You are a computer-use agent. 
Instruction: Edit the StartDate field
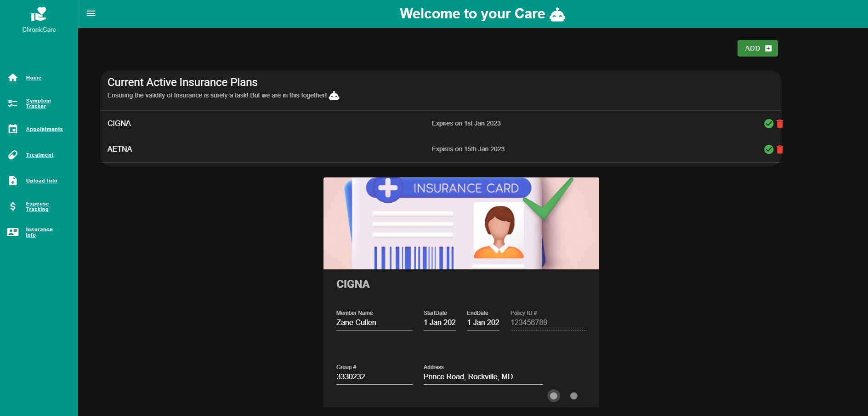click(439, 323)
